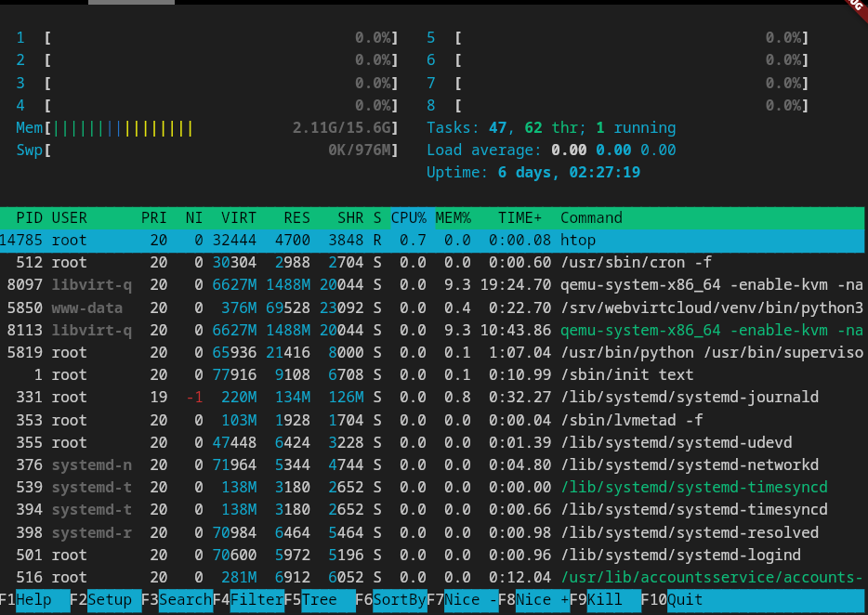The width and height of the screenshot is (868, 615).
Task: Sort by the CPU% column header
Action: pos(409,218)
